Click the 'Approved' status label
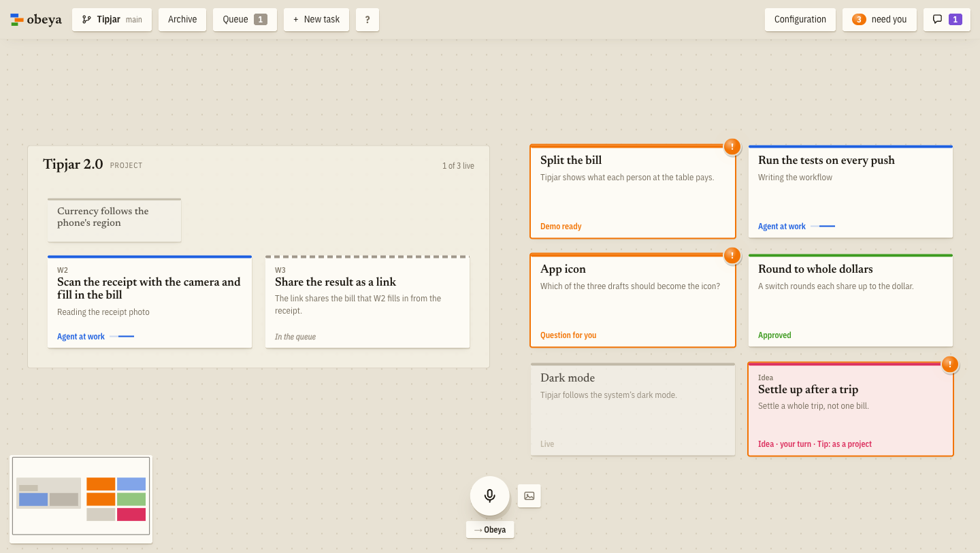The width and height of the screenshot is (980, 553). coord(774,335)
